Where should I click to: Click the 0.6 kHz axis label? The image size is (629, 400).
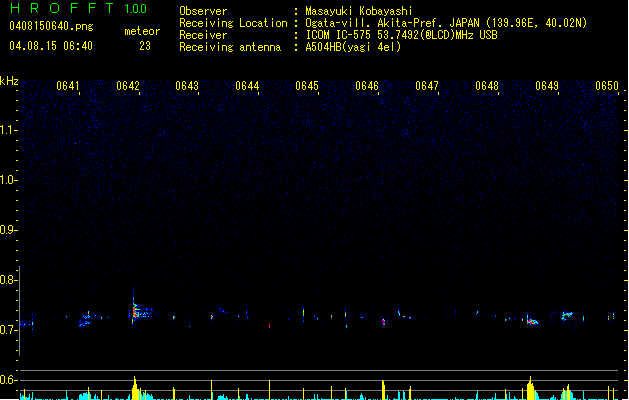[8, 380]
